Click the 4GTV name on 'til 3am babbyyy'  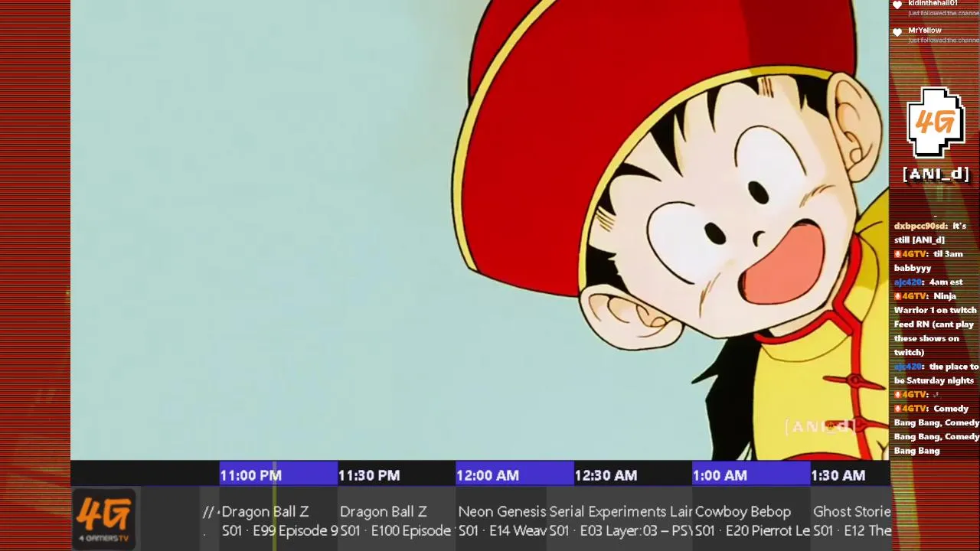click(913, 254)
